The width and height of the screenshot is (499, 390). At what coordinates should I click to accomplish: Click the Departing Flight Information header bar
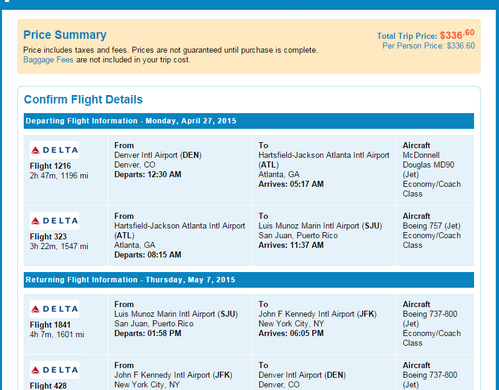pyautogui.click(x=249, y=121)
